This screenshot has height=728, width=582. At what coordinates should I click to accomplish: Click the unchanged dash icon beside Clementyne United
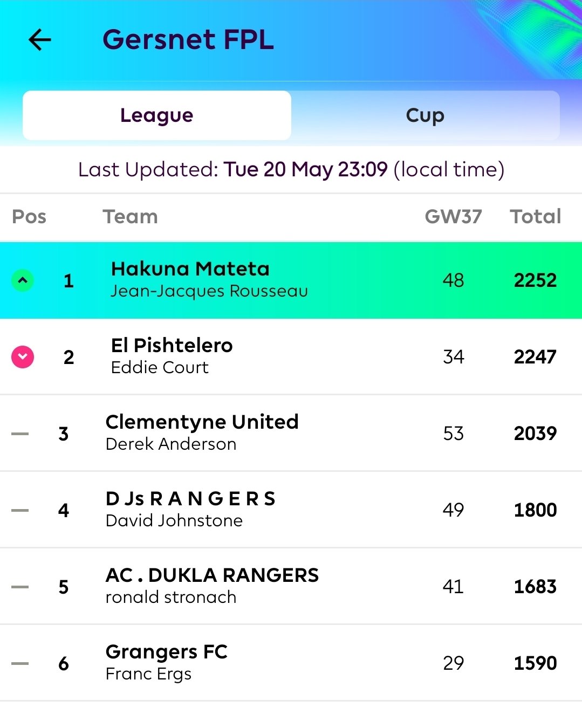click(x=20, y=434)
